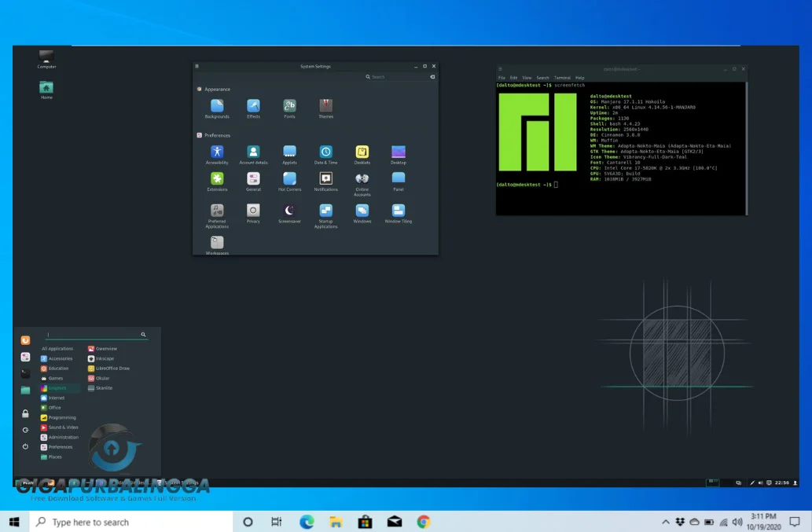
Task: Launch Inkscape from the Graphics category
Action: click(x=105, y=359)
